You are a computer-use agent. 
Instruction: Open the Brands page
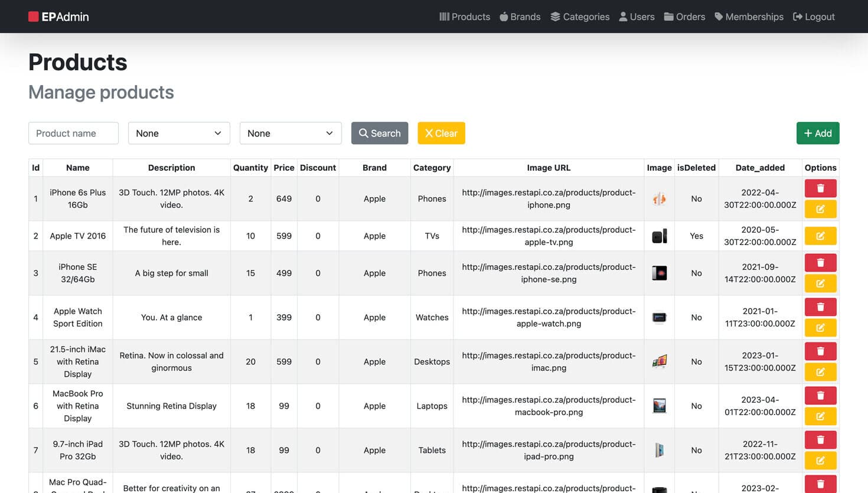point(520,17)
